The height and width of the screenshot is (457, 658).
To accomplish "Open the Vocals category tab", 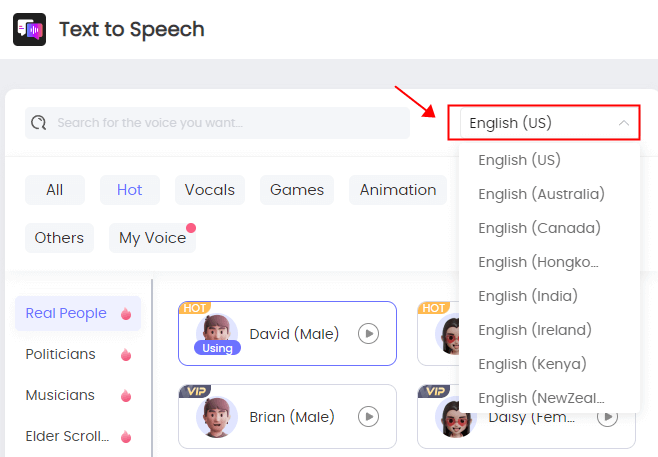I will [x=210, y=190].
